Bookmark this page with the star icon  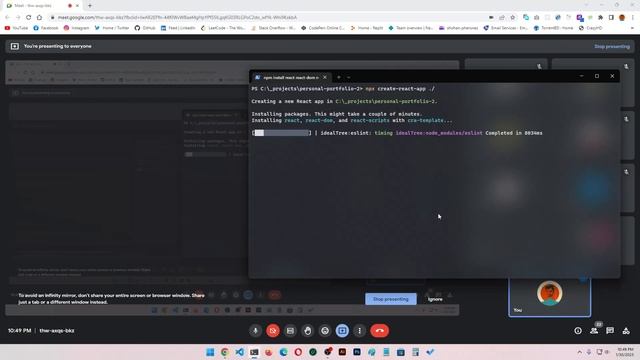tap(513, 18)
